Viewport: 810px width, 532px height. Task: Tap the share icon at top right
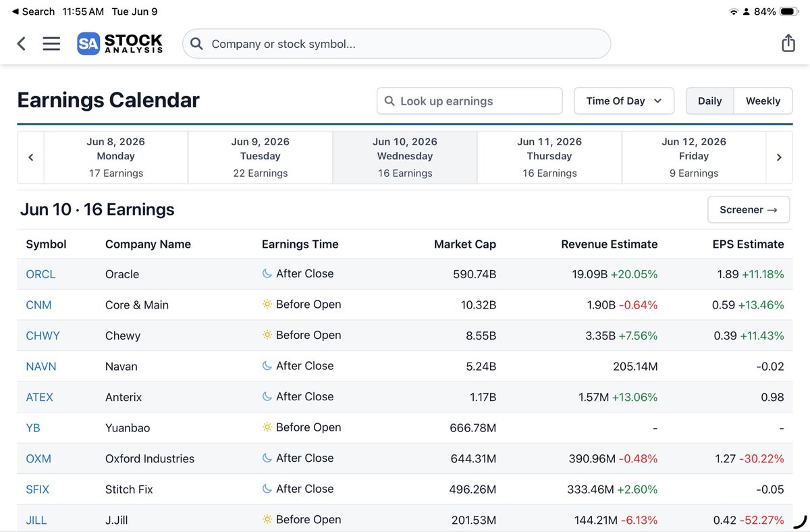pos(788,43)
